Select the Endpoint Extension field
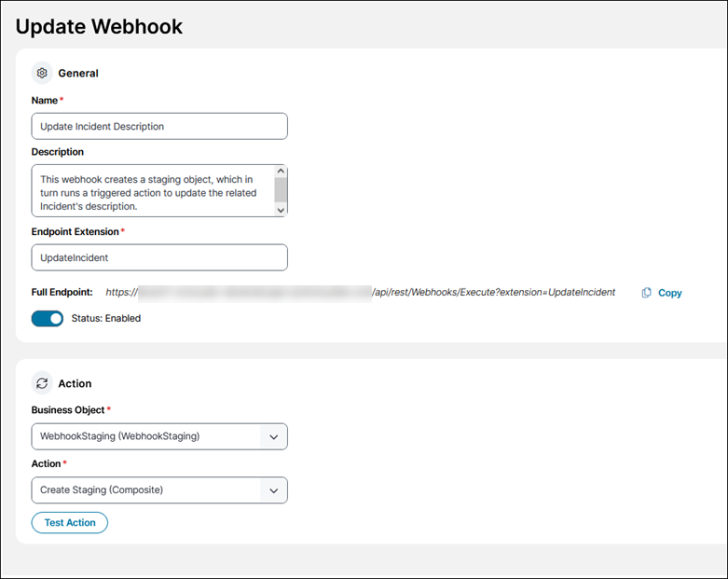Screen dimensions: 728x579 coord(159,257)
